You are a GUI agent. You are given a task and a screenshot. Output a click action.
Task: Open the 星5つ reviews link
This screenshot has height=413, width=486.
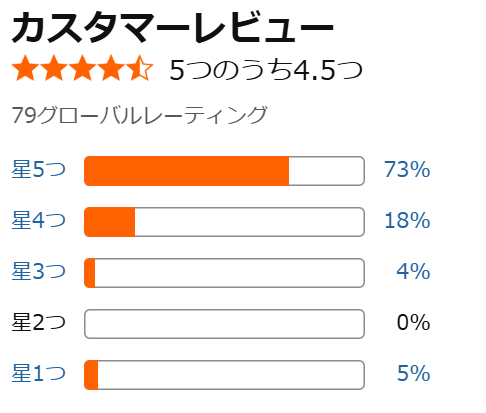coord(39,169)
